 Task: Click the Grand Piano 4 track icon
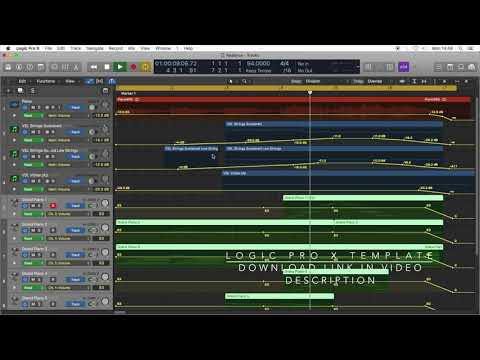(14, 277)
